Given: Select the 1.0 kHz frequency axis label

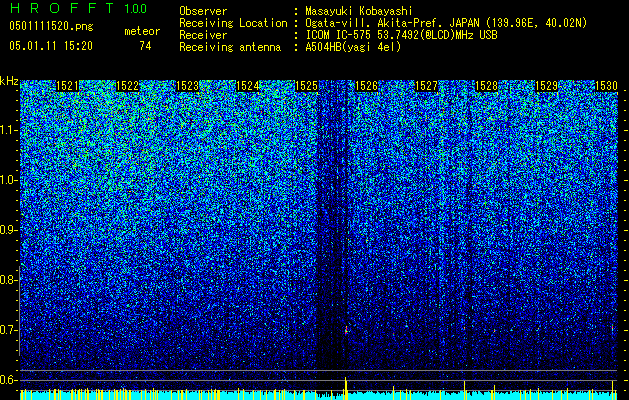Looking at the screenshot, I should pos(9,180).
